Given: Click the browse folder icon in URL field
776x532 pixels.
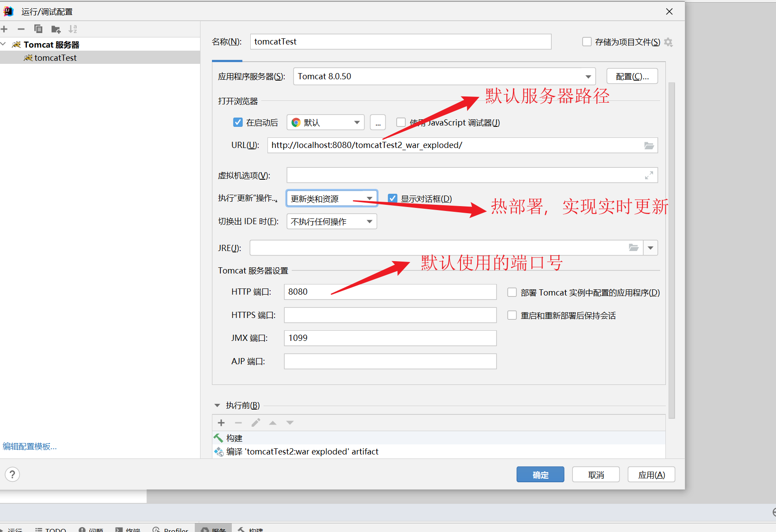Looking at the screenshot, I should point(649,145).
